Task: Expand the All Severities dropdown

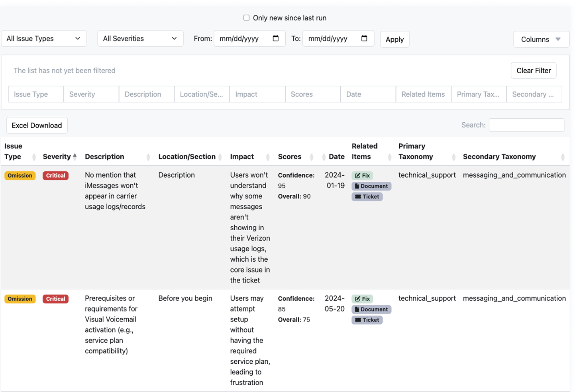Action: pos(140,39)
